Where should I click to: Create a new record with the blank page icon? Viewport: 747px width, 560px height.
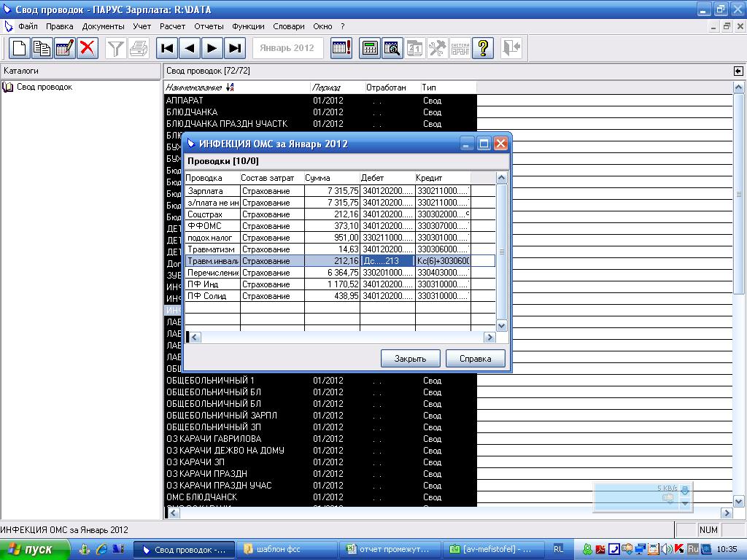click(x=20, y=49)
